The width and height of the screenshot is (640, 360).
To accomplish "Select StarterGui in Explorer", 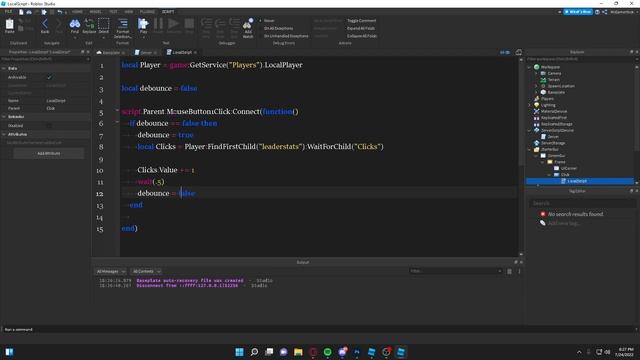I will [549, 149].
